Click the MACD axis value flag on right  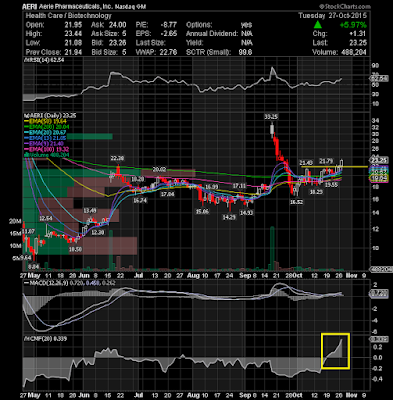[x=379, y=294]
